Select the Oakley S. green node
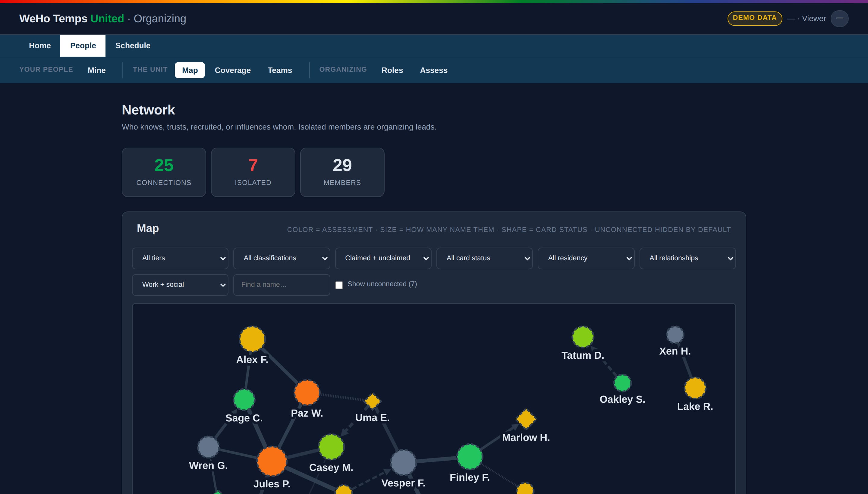 [622, 383]
